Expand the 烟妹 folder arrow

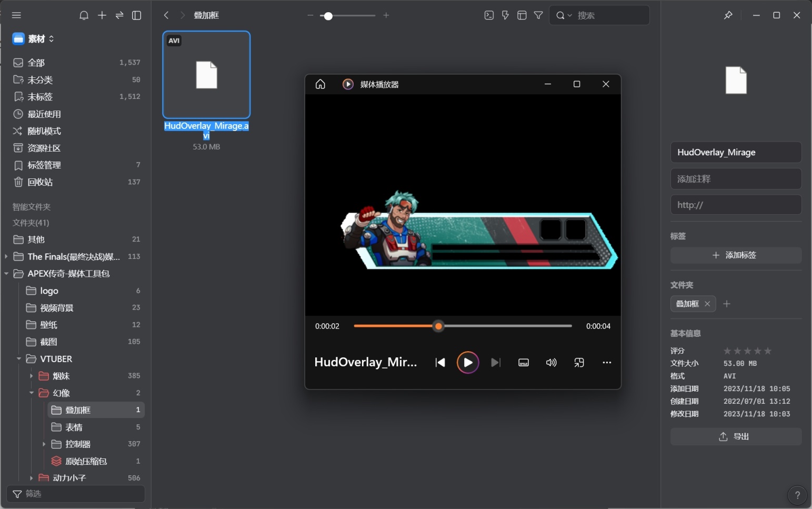click(31, 376)
